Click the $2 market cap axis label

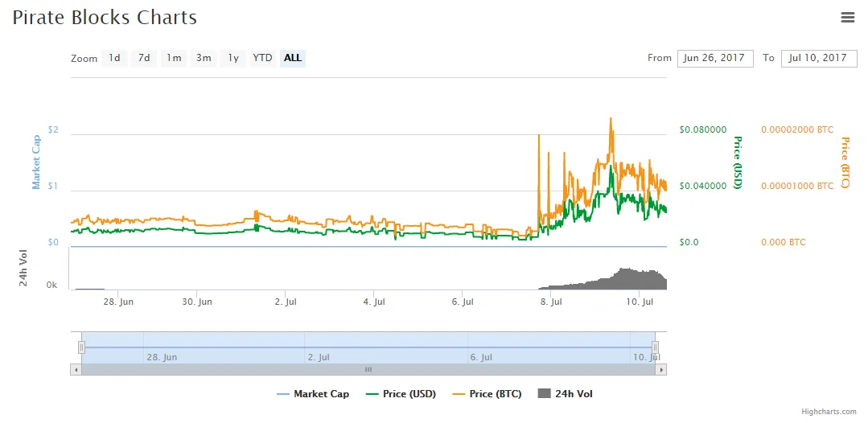[x=53, y=129]
